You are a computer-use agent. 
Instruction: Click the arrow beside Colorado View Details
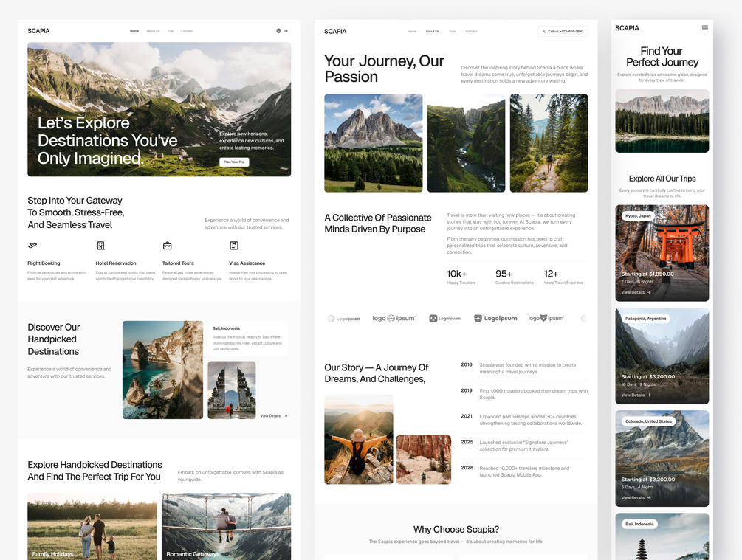(649, 497)
